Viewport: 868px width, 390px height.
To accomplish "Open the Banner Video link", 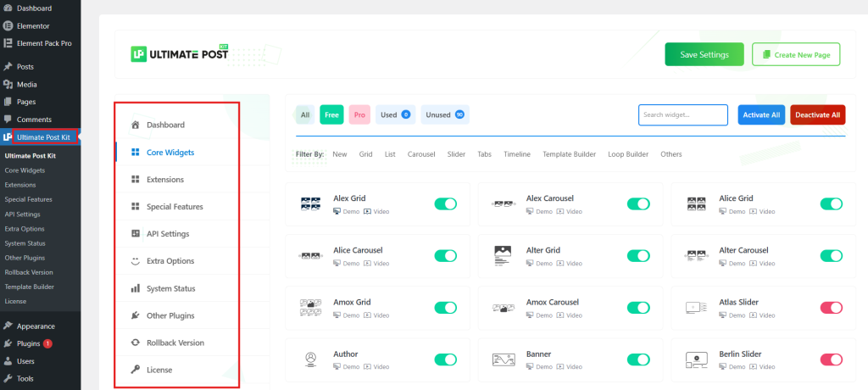I will [569, 367].
